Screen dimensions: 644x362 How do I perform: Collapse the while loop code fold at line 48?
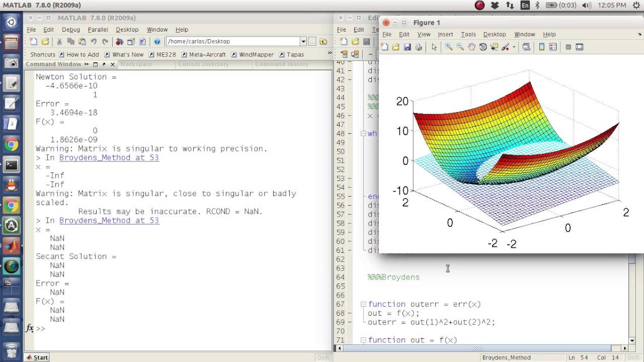pyautogui.click(x=363, y=134)
